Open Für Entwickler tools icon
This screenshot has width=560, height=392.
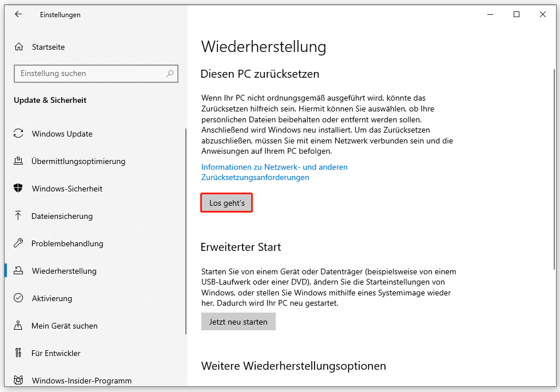[x=19, y=353]
